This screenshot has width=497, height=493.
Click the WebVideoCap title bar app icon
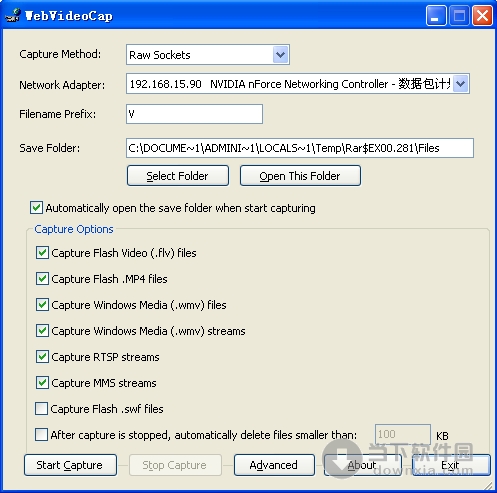(x=13, y=16)
